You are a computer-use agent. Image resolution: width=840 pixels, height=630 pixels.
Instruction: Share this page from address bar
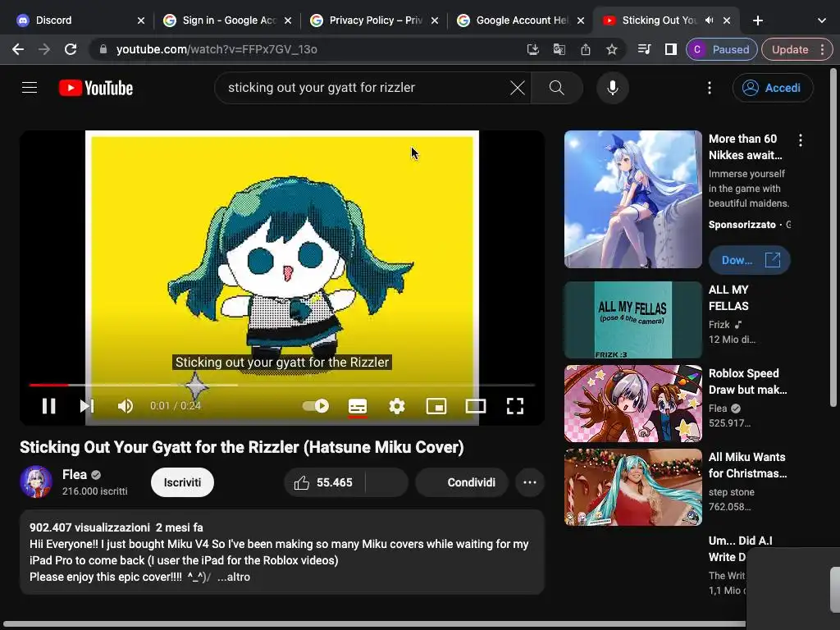585,49
